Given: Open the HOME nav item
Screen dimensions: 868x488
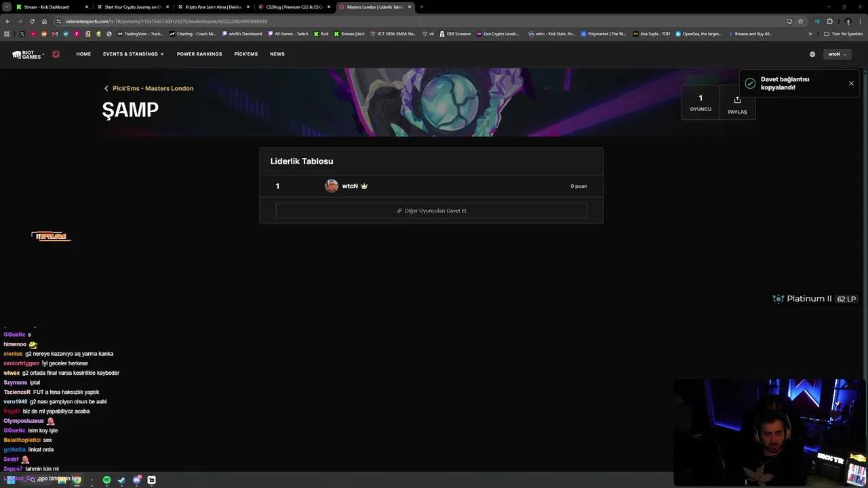Looking at the screenshot, I should [x=83, y=54].
